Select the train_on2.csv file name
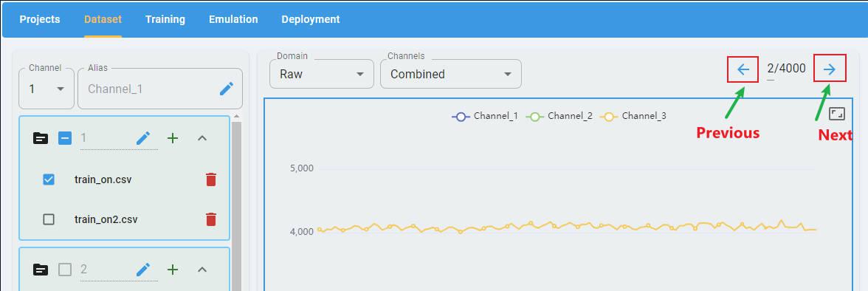Viewport: 868px width, 291px height. pyautogui.click(x=106, y=219)
